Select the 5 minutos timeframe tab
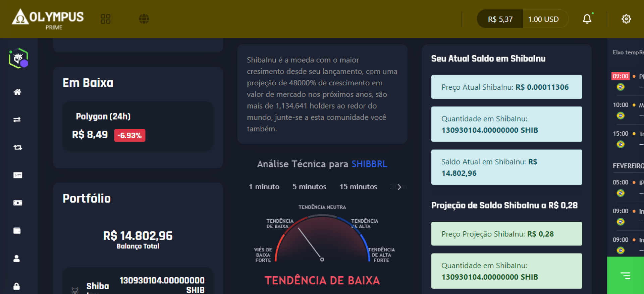The width and height of the screenshot is (644, 294). click(309, 187)
